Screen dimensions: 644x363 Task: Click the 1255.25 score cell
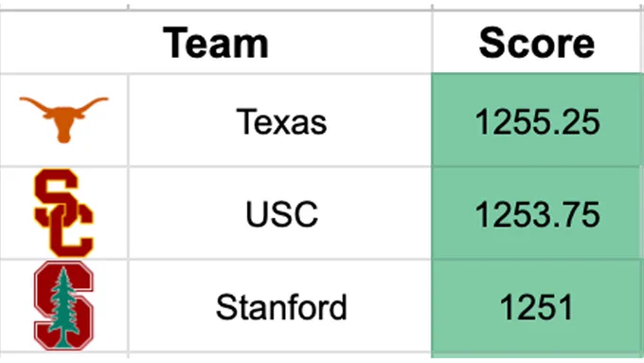[x=537, y=120]
